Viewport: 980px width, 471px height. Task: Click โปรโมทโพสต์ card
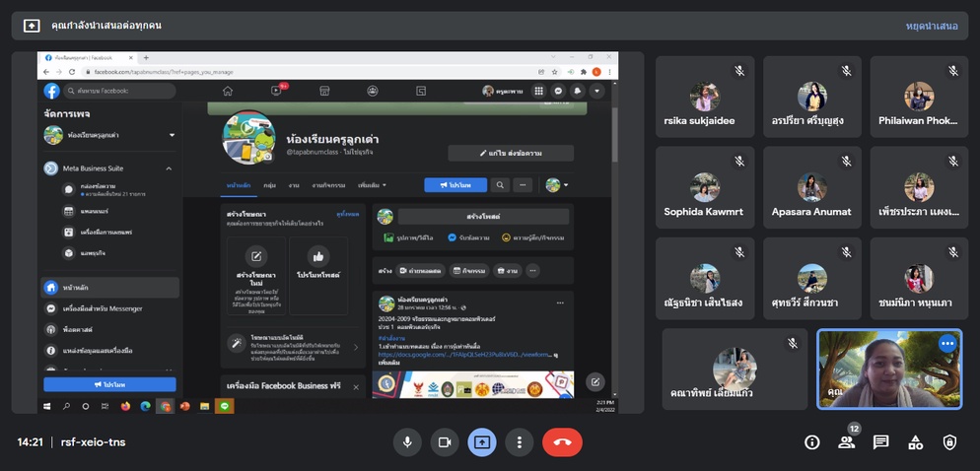tap(318, 275)
